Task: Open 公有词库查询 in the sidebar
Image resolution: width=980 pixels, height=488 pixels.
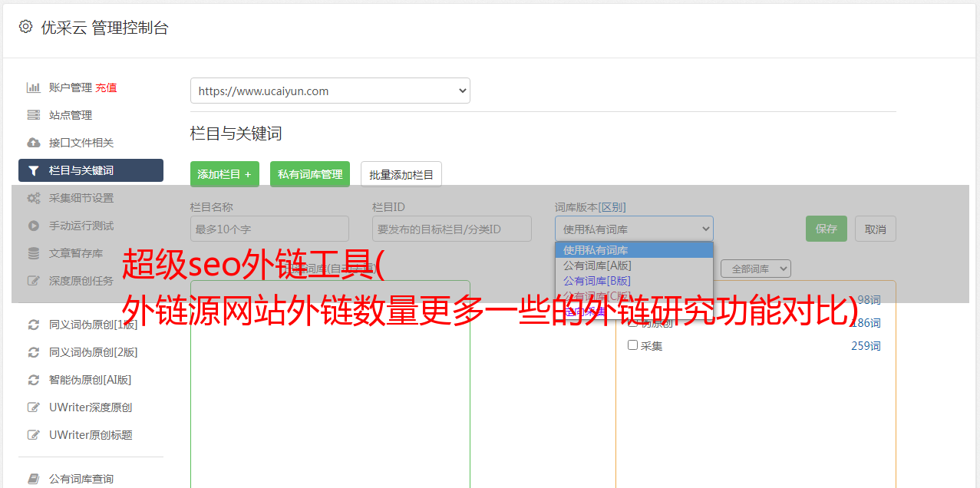Action: 81,479
